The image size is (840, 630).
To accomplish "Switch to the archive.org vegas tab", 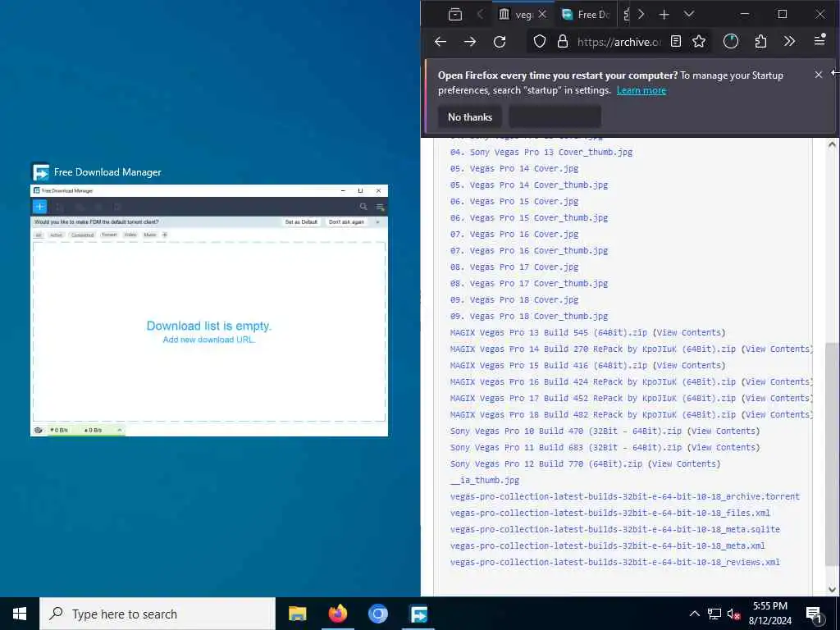I will tap(515, 15).
